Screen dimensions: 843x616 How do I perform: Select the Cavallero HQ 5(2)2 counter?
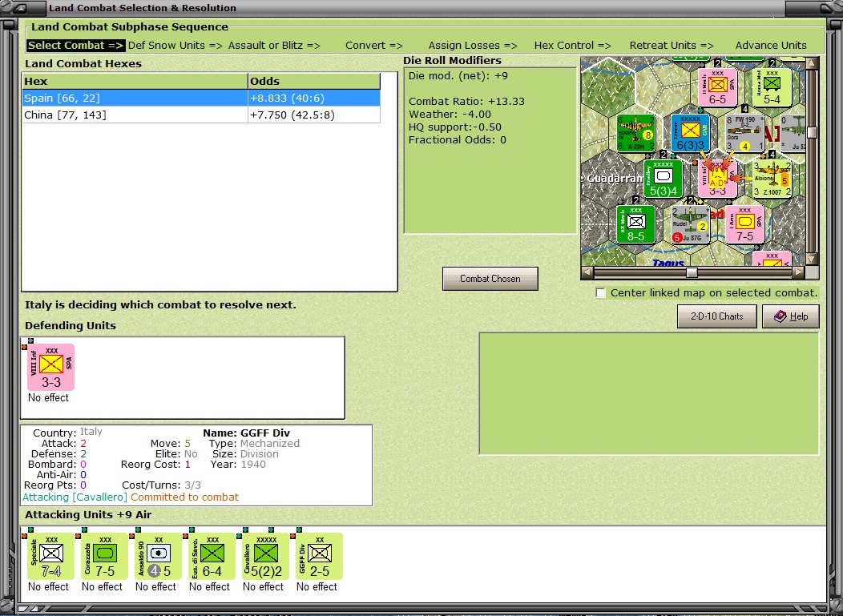pos(265,557)
